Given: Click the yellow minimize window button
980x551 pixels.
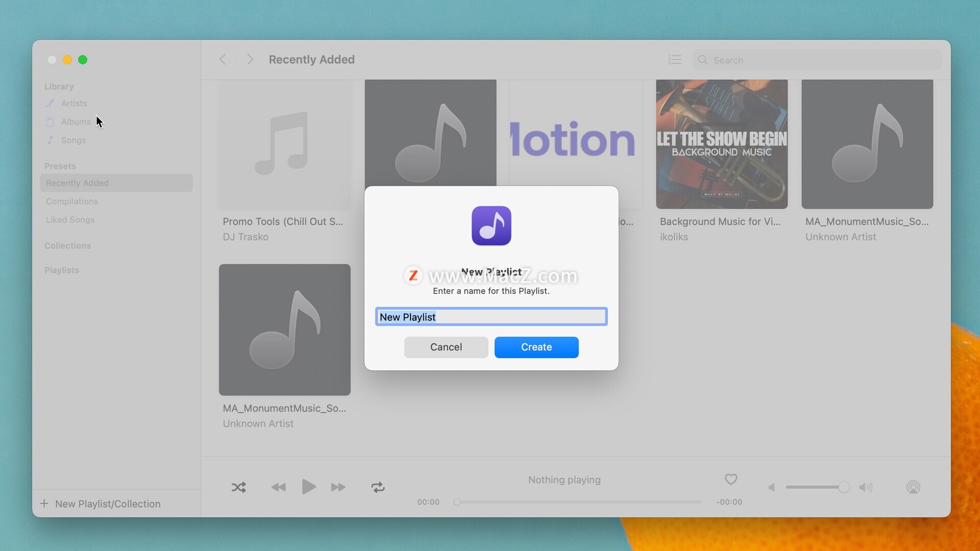Looking at the screenshot, I should [67, 60].
